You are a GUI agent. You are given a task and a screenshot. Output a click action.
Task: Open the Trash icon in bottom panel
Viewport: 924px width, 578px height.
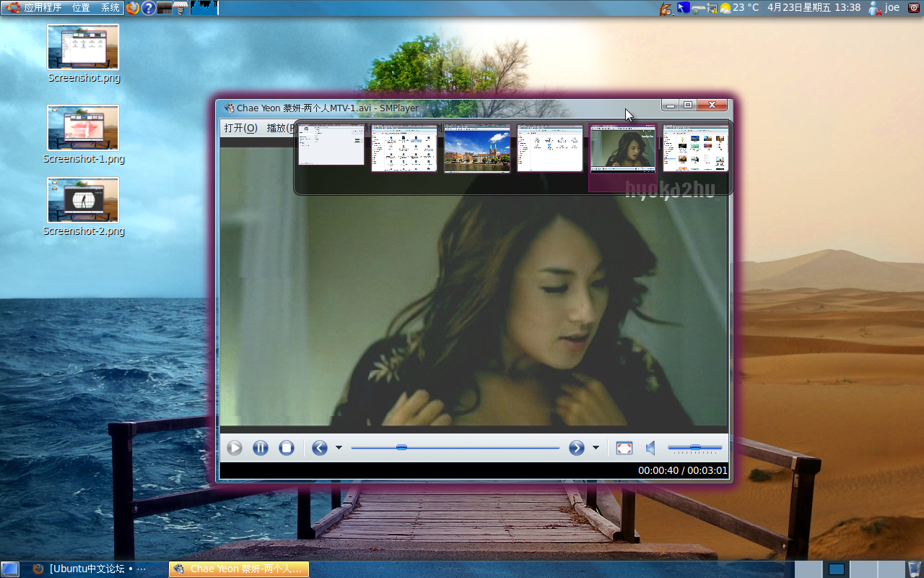click(914, 569)
